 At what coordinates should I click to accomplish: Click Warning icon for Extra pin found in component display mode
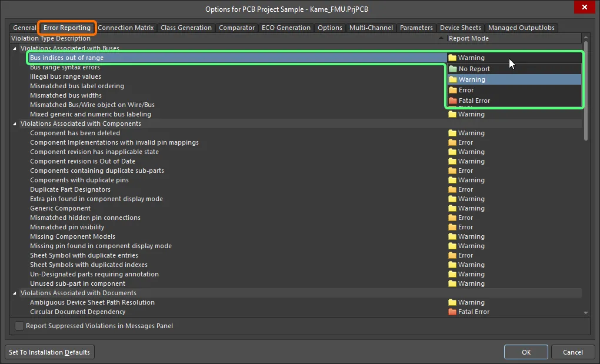point(452,199)
